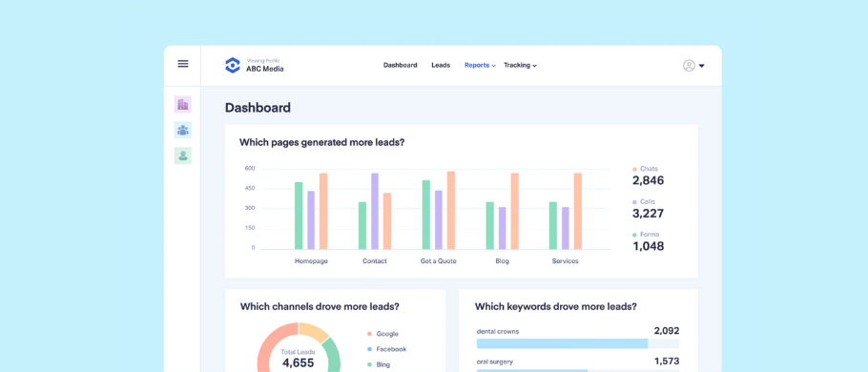Click the Bing channel label
Image resolution: width=868 pixels, height=372 pixels.
coord(383,364)
